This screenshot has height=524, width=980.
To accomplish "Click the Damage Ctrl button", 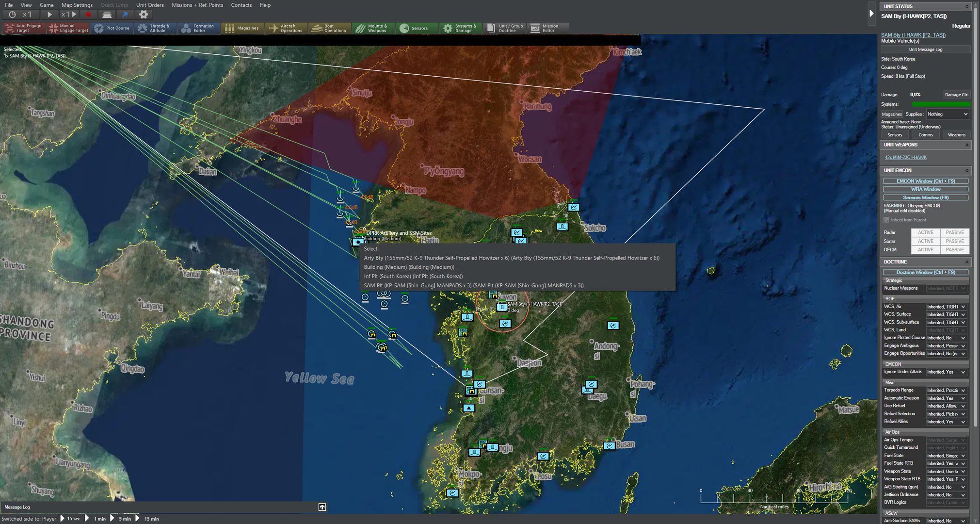I will pos(956,95).
